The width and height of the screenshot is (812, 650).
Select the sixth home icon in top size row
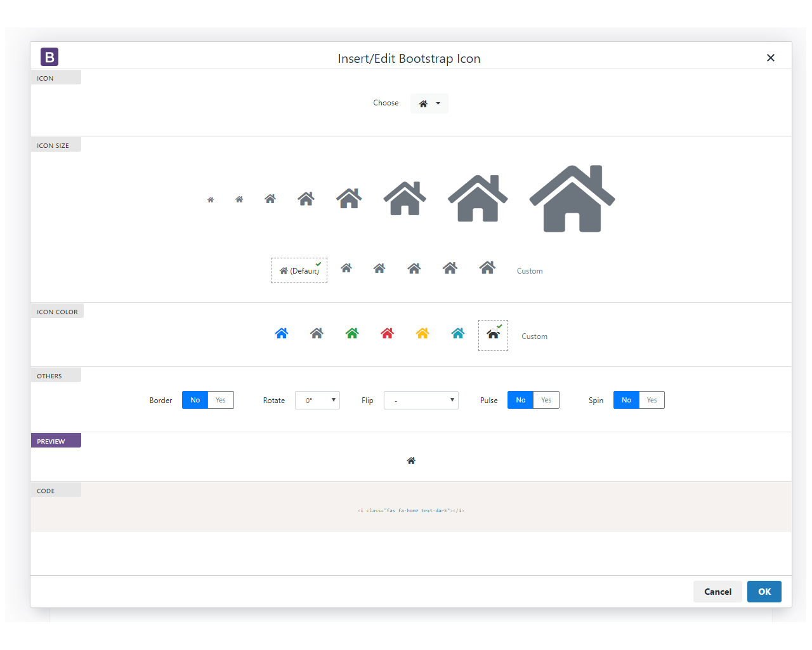point(405,198)
